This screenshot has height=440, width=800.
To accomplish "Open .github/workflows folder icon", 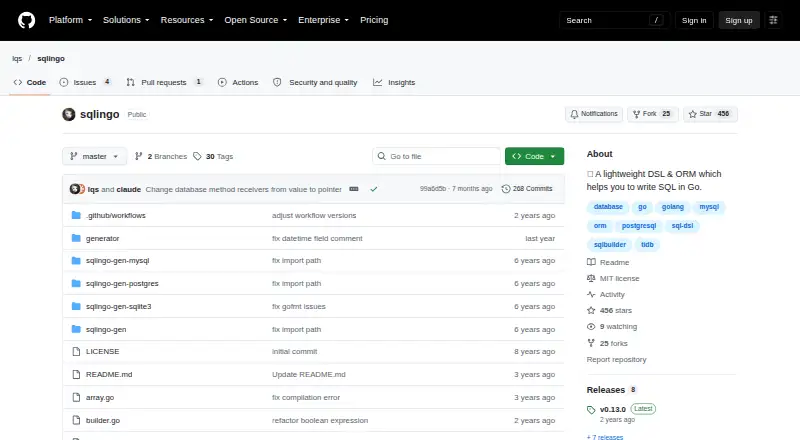I will point(76,215).
